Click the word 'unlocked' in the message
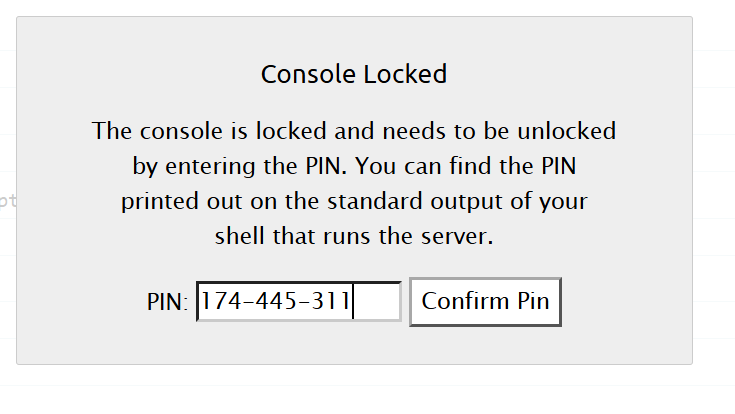 [x=566, y=131]
